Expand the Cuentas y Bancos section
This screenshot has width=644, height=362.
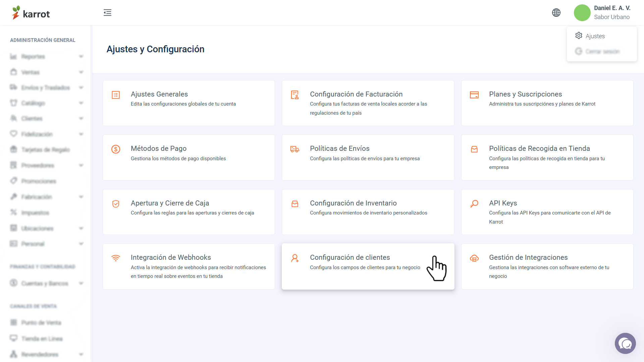[47, 283]
